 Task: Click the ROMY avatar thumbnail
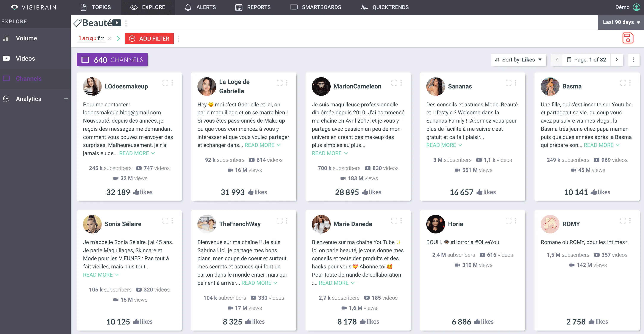tap(550, 224)
